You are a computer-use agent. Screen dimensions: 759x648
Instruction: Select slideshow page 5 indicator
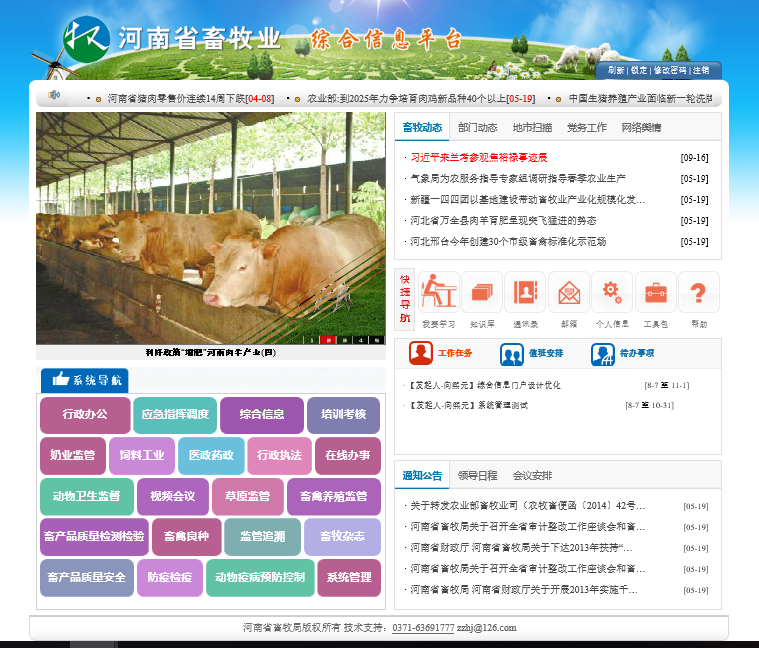pyautogui.click(x=377, y=340)
